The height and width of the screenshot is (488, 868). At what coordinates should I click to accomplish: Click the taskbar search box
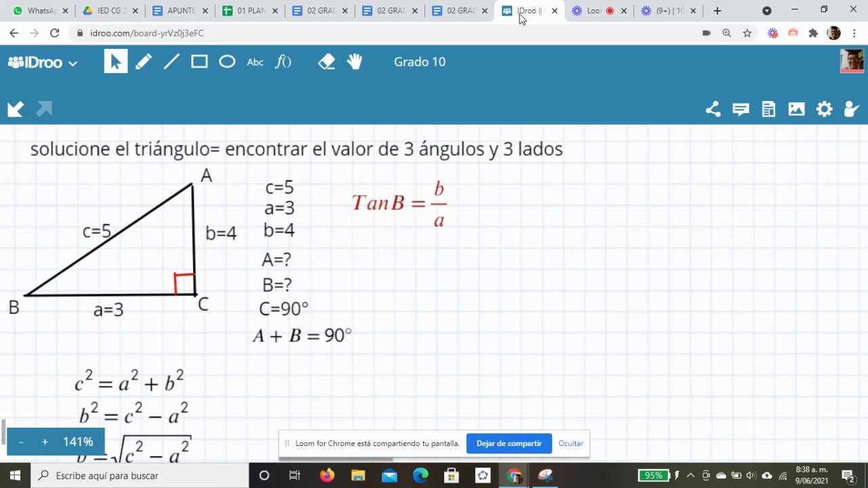[140, 476]
